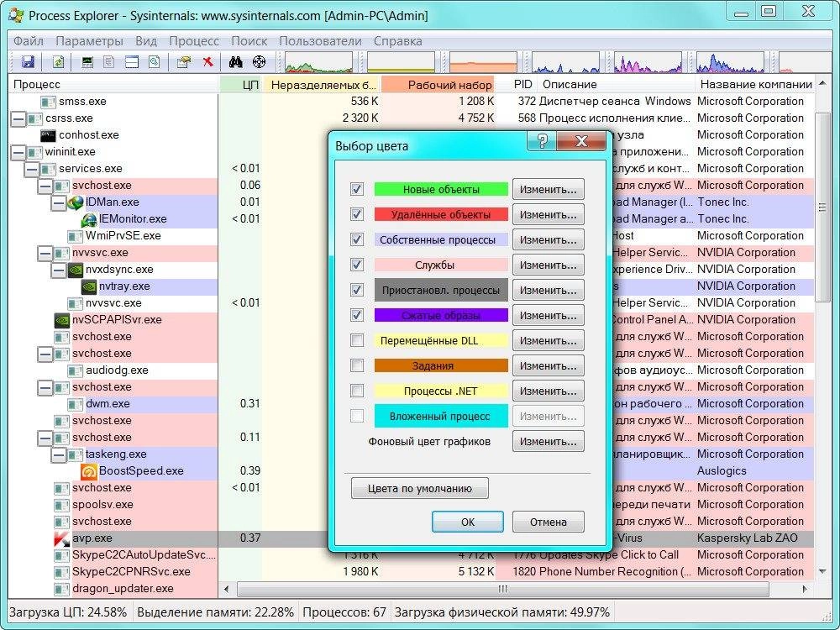Uncheck the Сжатые образы checkbox
This screenshot has height=630, width=840.
point(357,315)
